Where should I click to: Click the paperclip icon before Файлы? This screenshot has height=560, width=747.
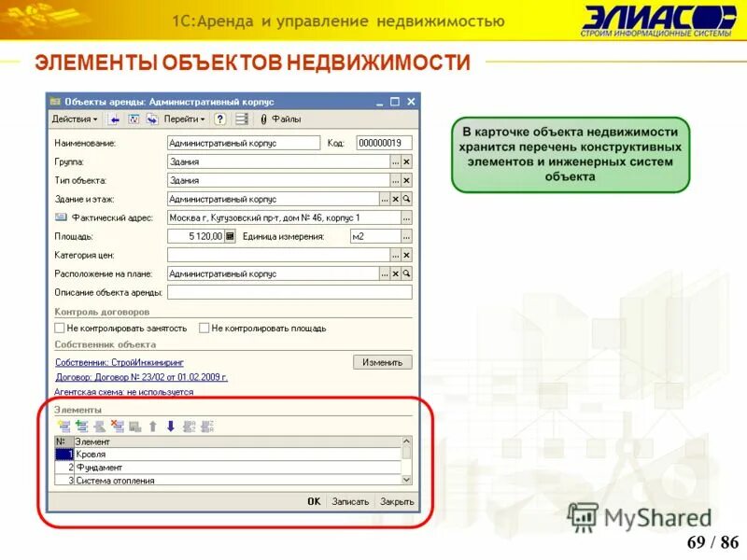263,119
